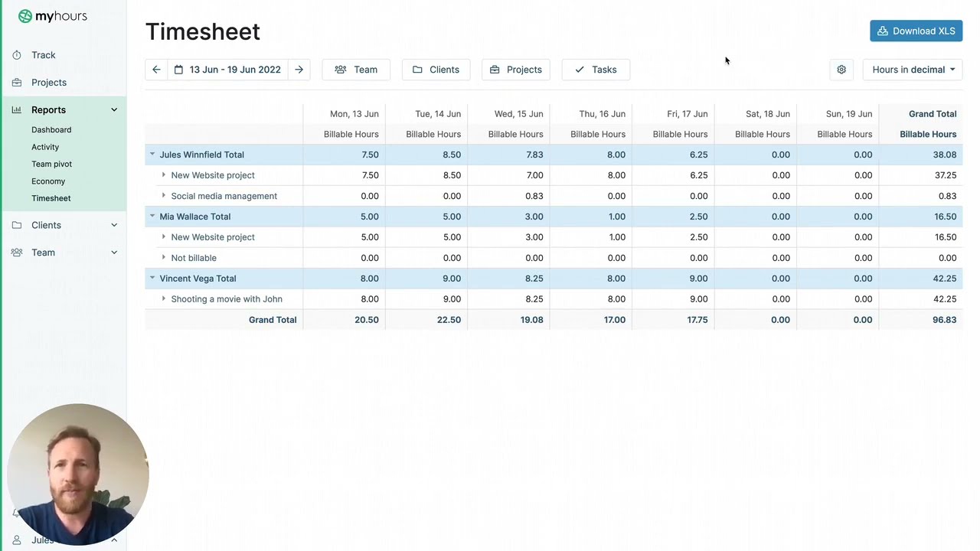Click the 0.83 Social media Wednesday cell
Image resolution: width=980 pixels, height=551 pixels.
(508, 196)
